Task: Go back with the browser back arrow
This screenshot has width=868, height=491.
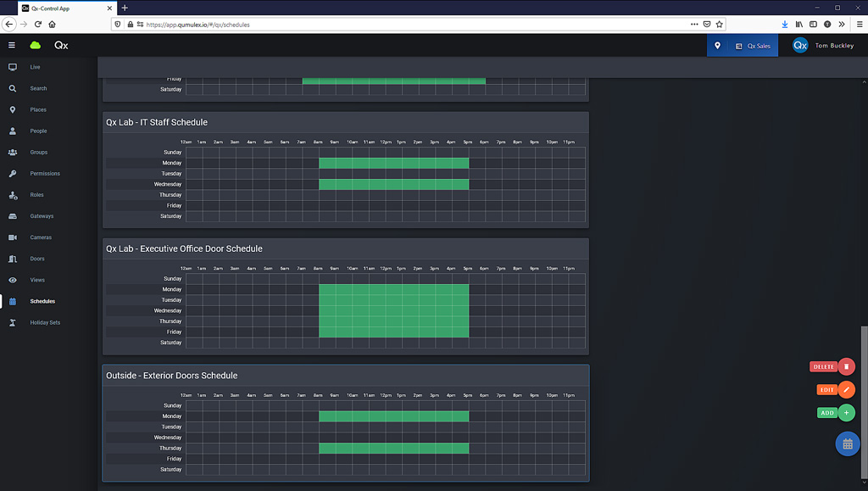Action: tap(8, 25)
